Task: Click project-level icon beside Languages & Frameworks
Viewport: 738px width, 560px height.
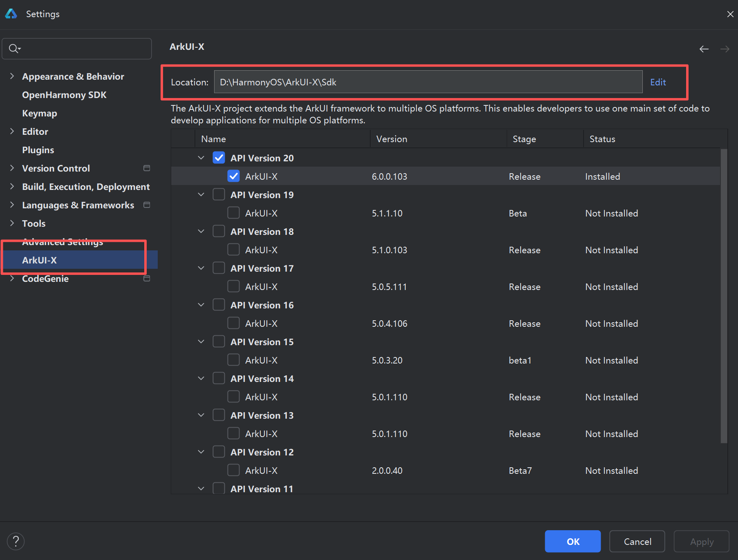Action: point(147,205)
